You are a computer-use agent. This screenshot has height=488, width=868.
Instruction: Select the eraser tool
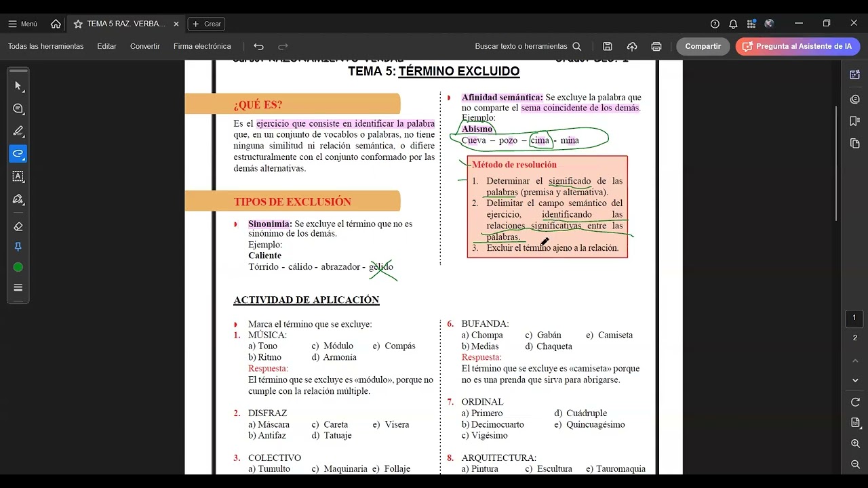click(x=18, y=227)
